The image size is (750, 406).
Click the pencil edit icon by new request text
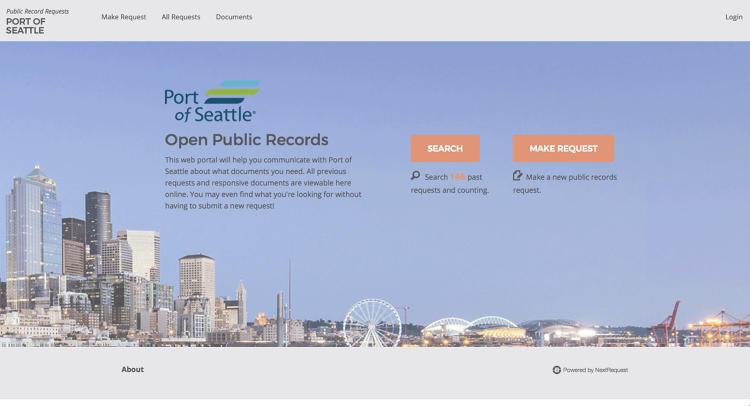point(518,176)
